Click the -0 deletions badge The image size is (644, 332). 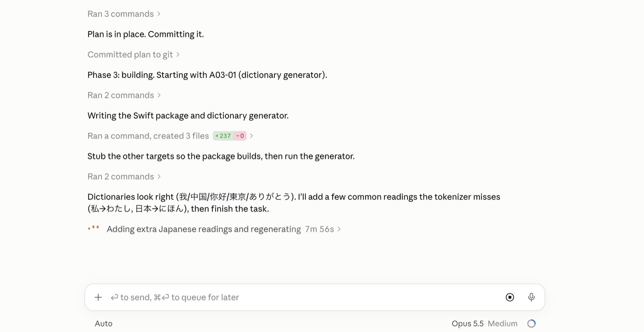tap(240, 136)
